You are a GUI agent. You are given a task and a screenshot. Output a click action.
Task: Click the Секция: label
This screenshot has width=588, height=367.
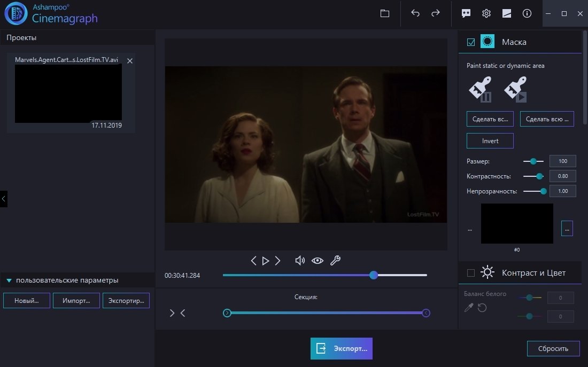(306, 297)
